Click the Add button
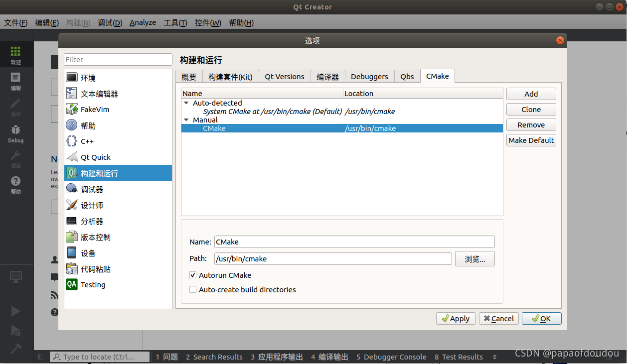This screenshot has height=364, width=627. (x=531, y=94)
